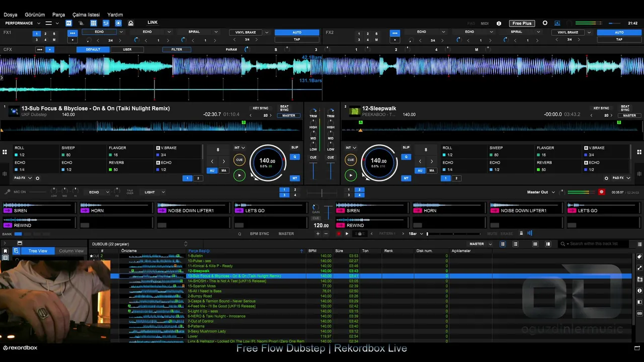
Task: Click CFX FILTER button
Action: [x=177, y=50]
